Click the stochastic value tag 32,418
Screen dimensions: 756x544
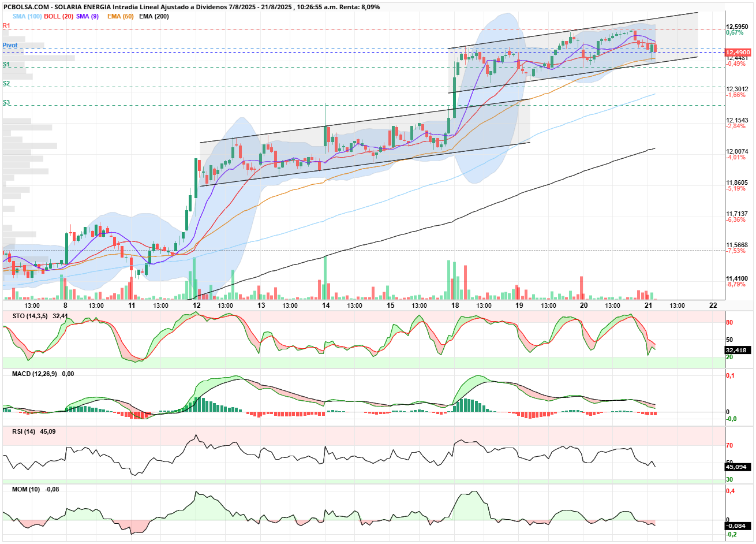[736, 350]
